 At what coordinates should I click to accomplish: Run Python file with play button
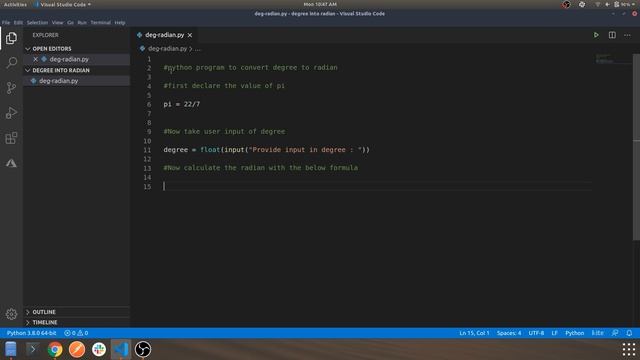pos(596,35)
